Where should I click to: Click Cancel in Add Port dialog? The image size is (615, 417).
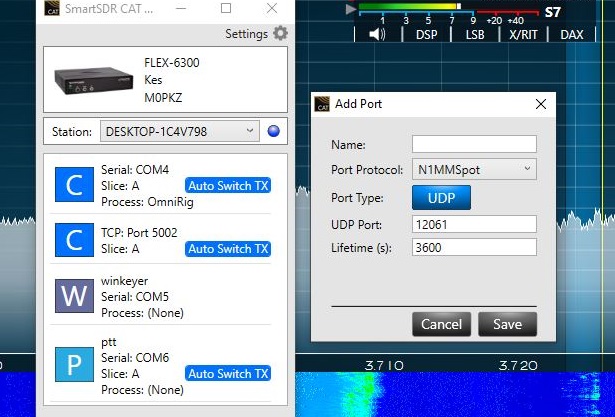[441, 324]
